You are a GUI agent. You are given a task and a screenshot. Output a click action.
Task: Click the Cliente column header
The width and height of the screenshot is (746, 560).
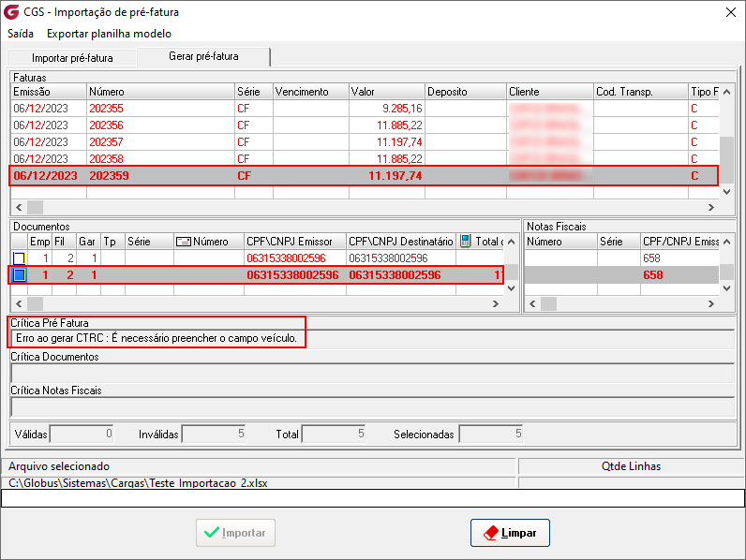pyautogui.click(x=550, y=92)
